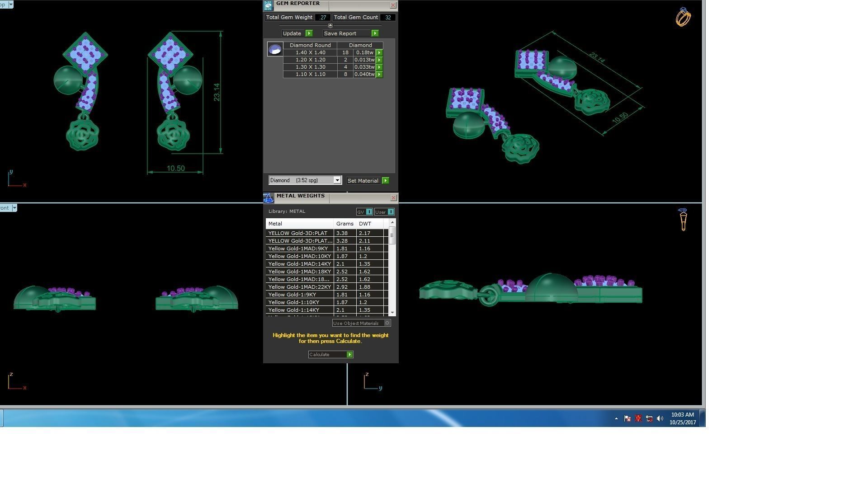Click the Metal Weights scale icon

(269, 198)
